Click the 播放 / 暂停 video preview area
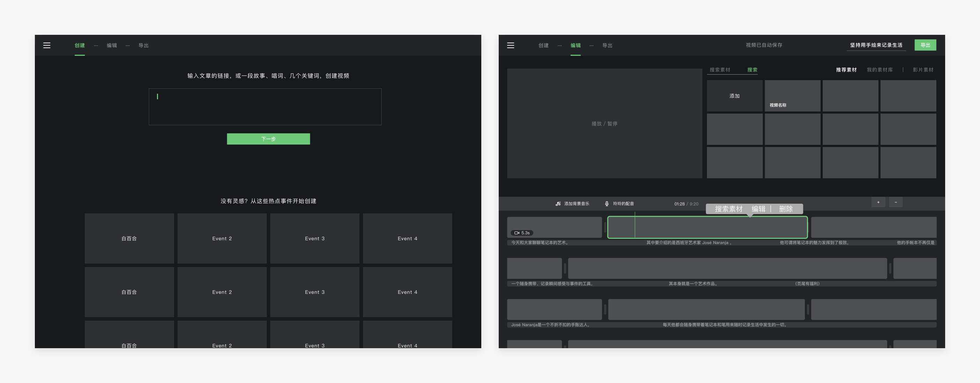 tap(604, 124)
